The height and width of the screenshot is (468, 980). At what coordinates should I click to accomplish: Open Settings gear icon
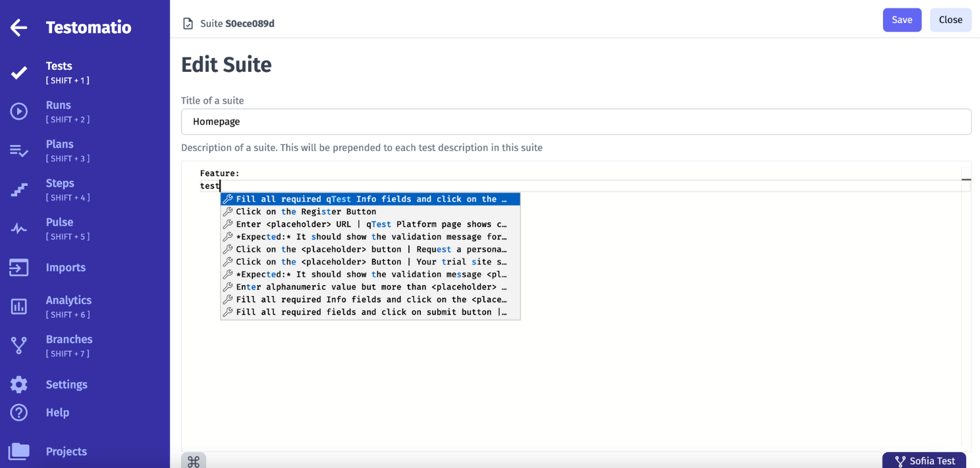pos(19,384)
